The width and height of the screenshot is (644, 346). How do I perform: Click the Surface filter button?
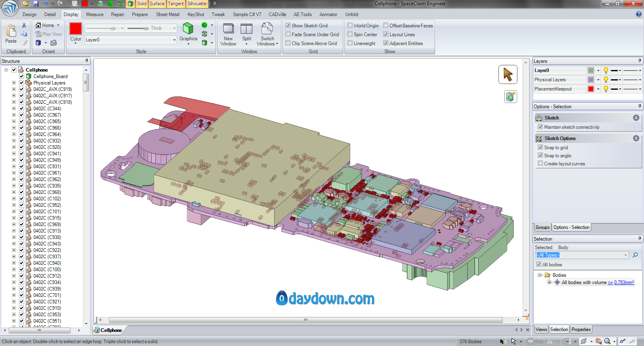click(157, 4)
